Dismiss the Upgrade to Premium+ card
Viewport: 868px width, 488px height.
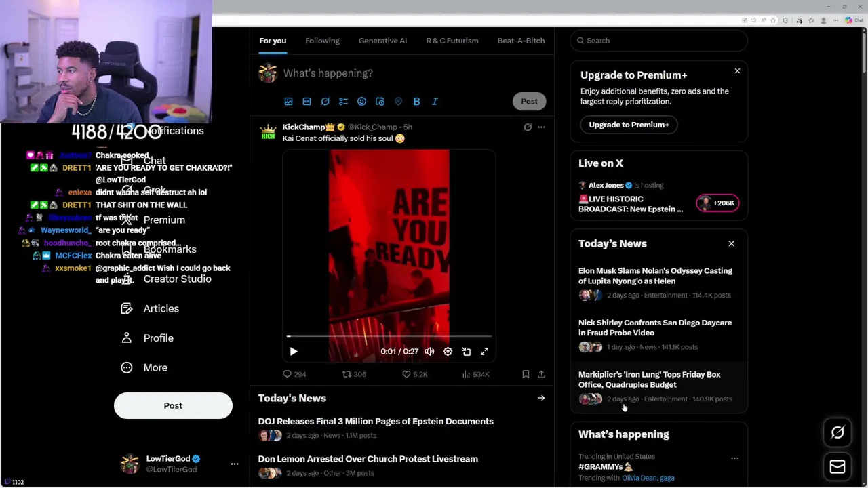click(737, 70)
